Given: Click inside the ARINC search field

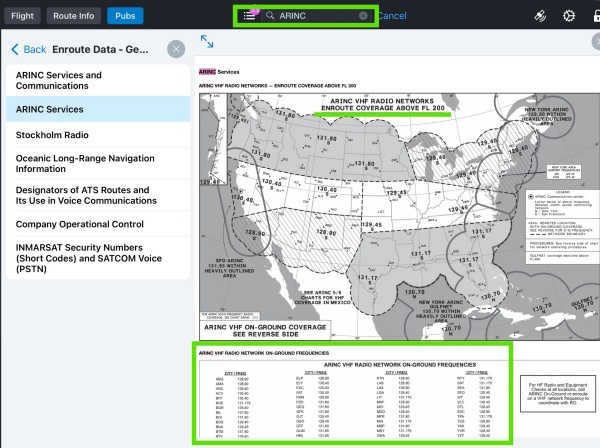Looking at the screenshot, I should [315, 16].
